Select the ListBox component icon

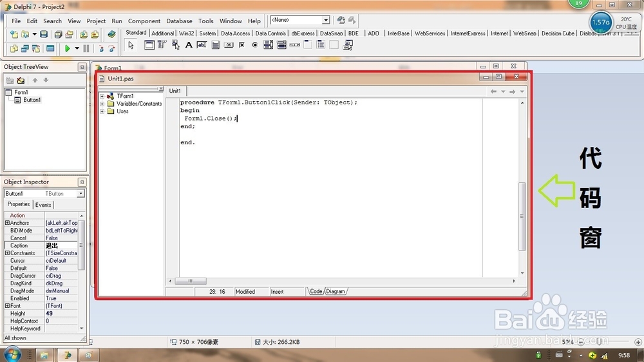coord(268,45)
